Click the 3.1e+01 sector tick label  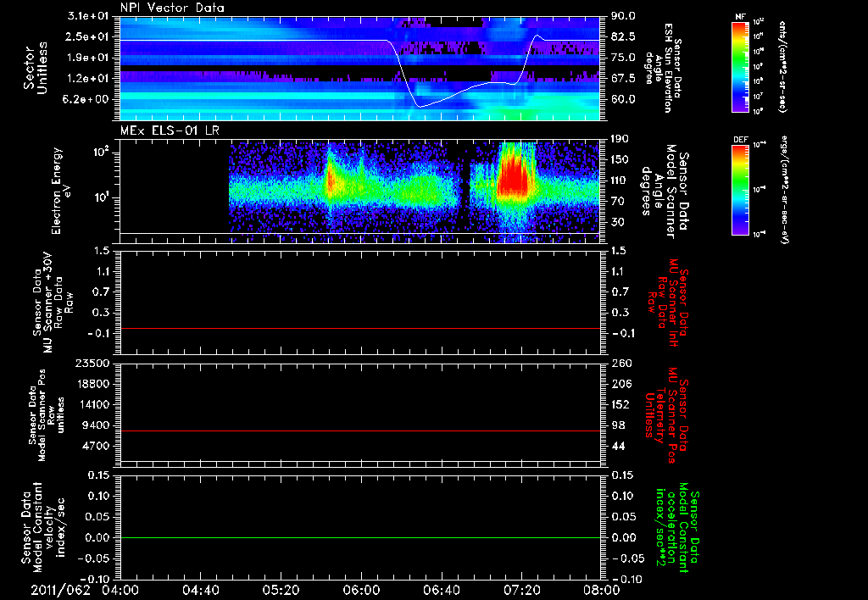(88, 16)
